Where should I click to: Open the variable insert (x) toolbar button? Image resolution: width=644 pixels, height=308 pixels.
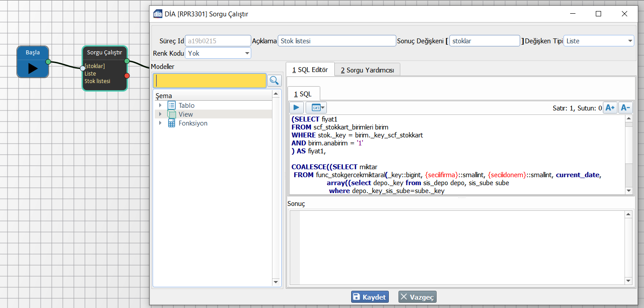(316, 107)
